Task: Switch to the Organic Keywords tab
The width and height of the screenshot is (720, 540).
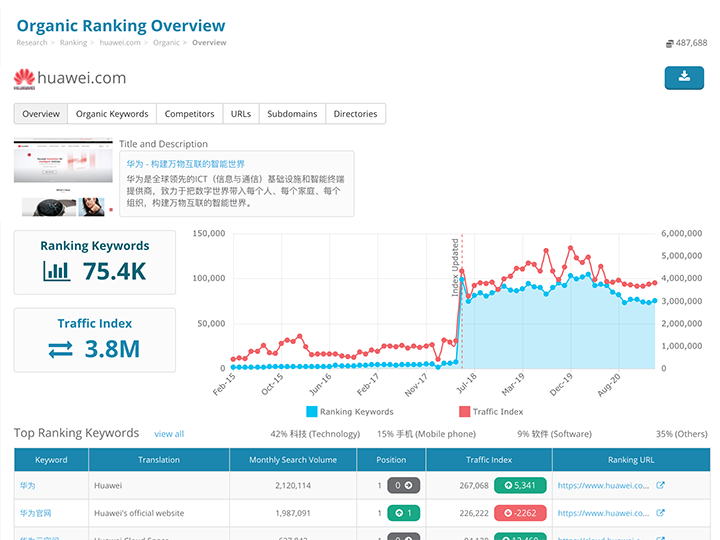Action: click(x=112, y=114)
